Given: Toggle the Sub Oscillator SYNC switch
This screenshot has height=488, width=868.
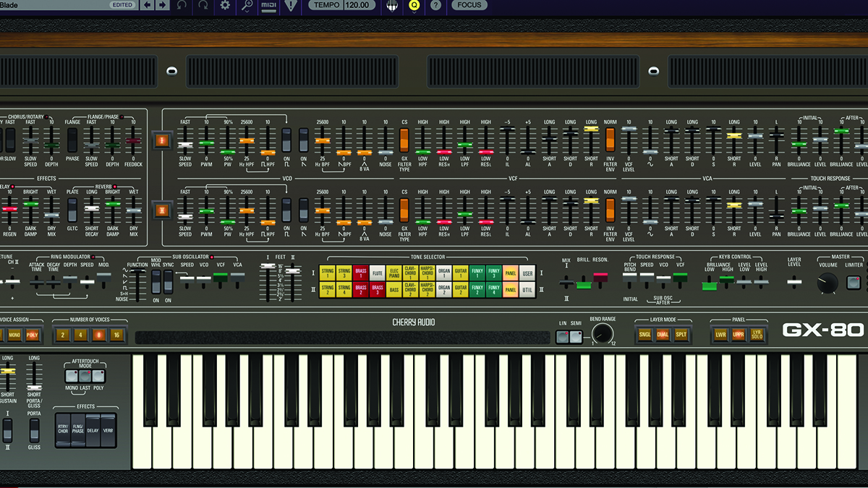Looking at the screenshot, I should click(x=168, y=283).
